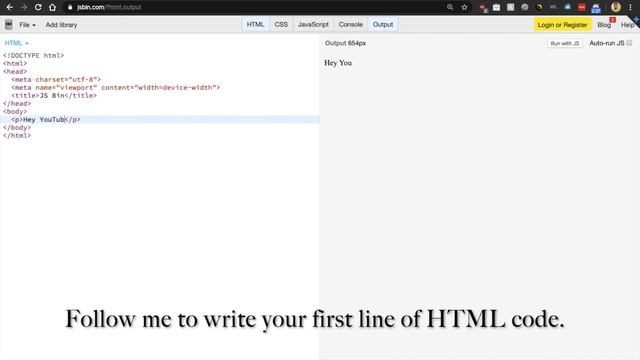Viewport: 640px width, 360px height.
Task: Open the user profile avatar
Action: tap(616, 7)
